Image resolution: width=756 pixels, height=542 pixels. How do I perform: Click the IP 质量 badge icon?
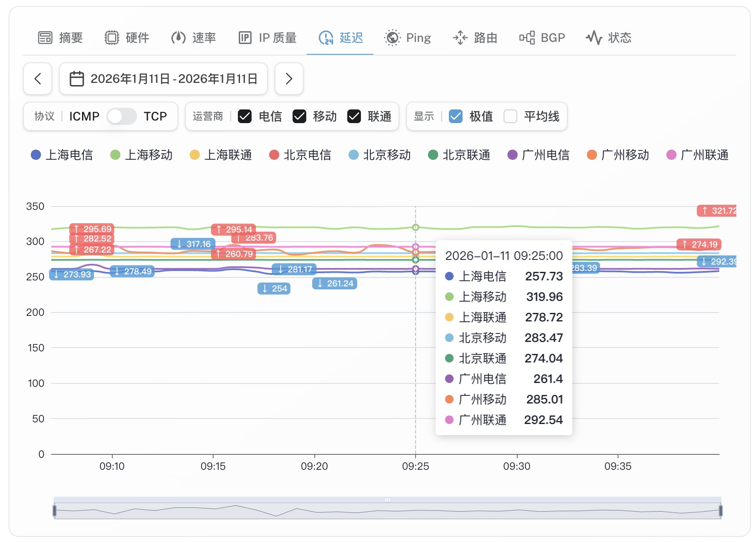tap(245, 38)
